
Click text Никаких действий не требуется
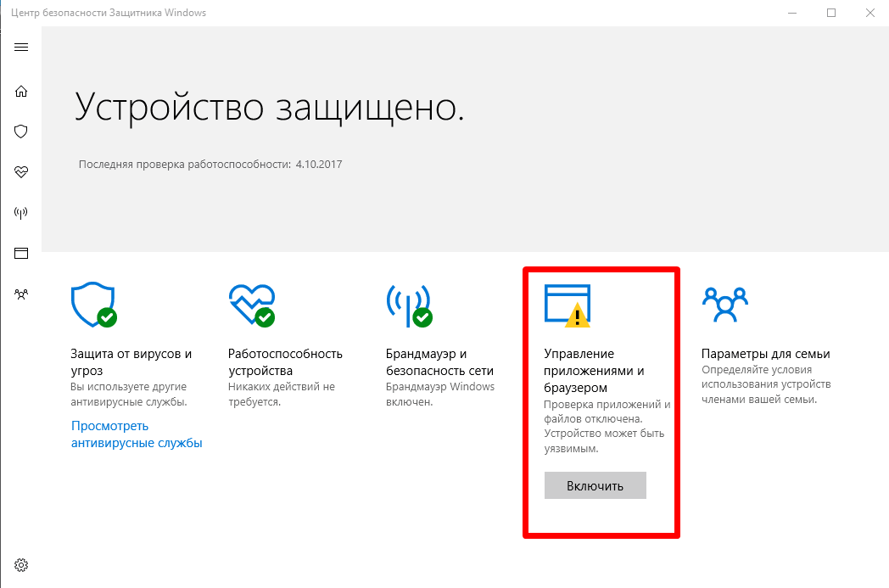282,394
